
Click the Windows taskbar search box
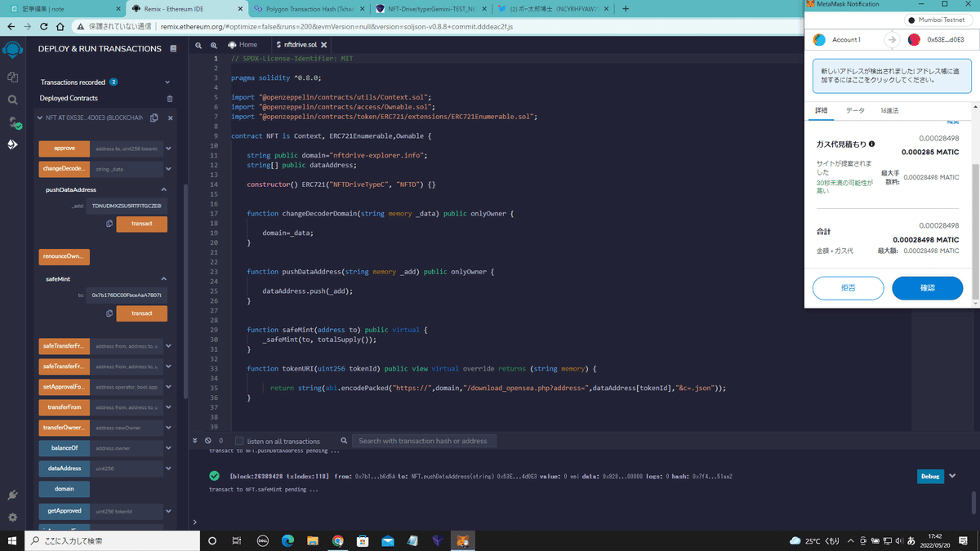110,540
